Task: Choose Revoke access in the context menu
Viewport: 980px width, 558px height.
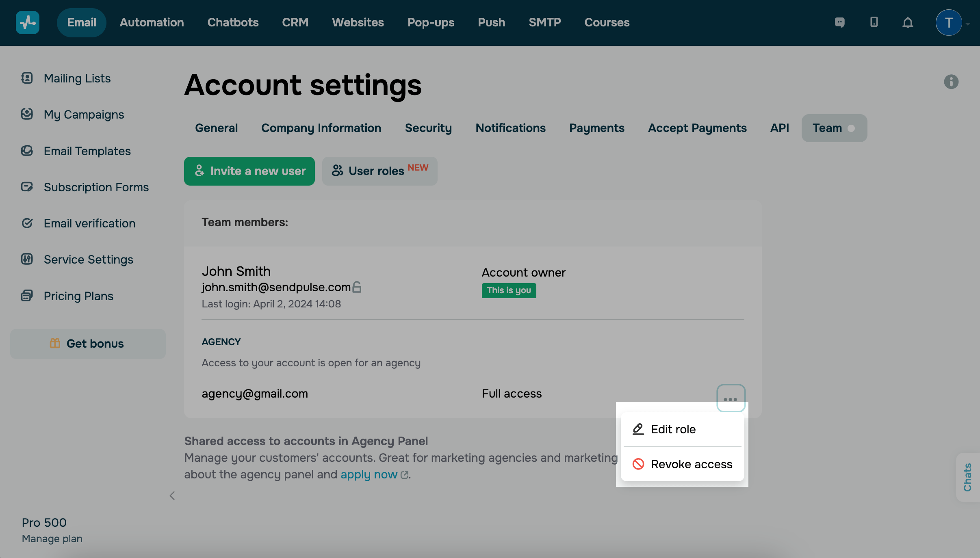Action: [x=691, y=464]
